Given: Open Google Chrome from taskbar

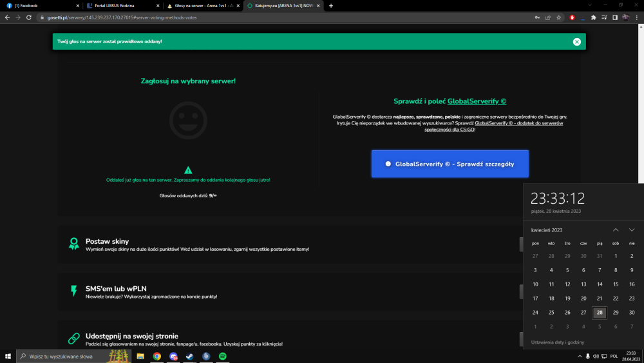Looking at the screenshot, I should pyautogui.click(x=157, y=357).
